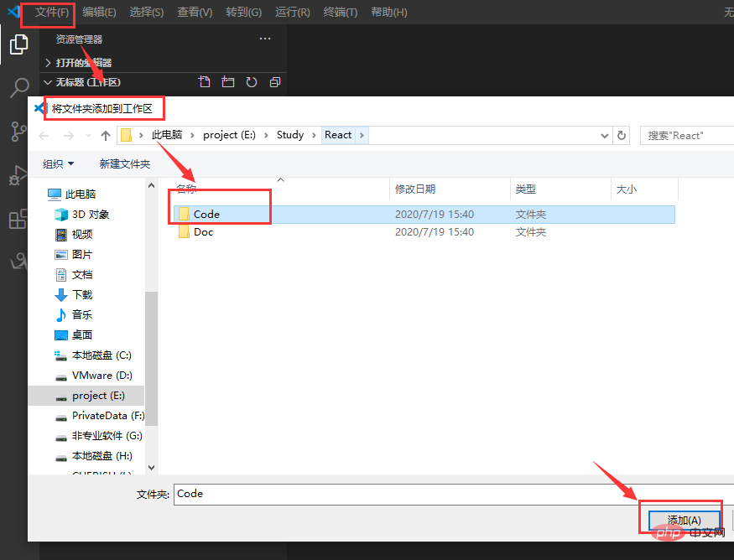
Task: Refresh the dialog address bar location
Action: (x=622, y=135)
